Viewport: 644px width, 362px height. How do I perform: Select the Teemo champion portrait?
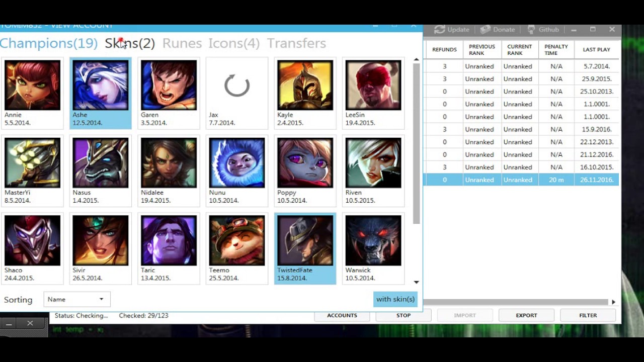(x=237, y=240)
